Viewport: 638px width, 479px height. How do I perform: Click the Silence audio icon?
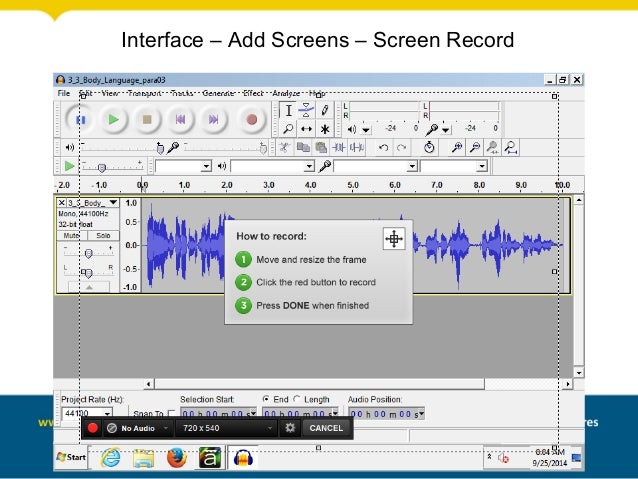pyautogui.click(x=357, y=147)
